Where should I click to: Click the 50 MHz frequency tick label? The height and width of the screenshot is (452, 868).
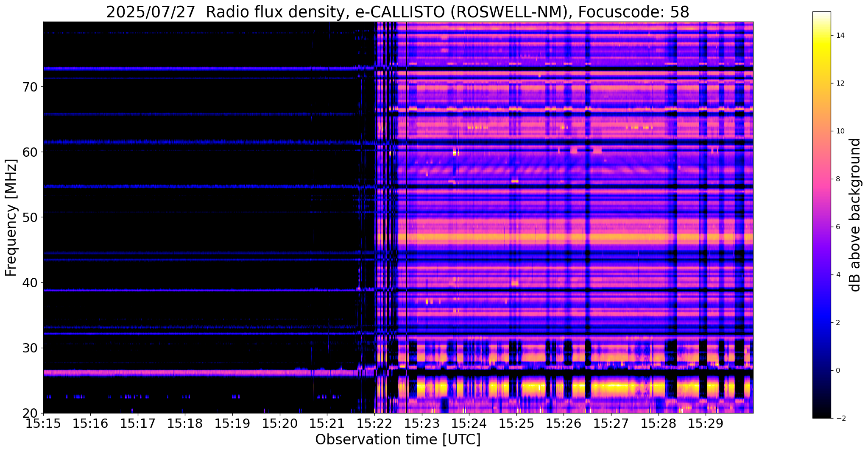(x=30, y=217)
